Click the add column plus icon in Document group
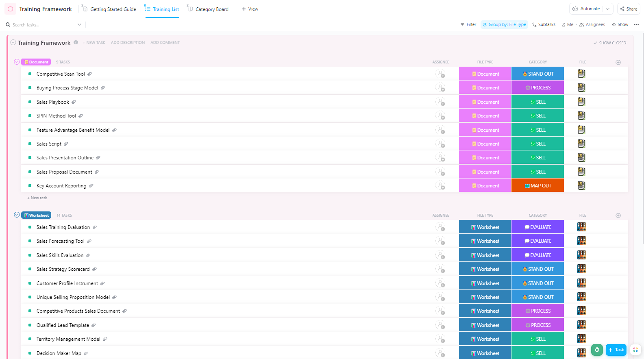Image resolution: width=644 pixels, height=359 pixels. (x=618, y=62)
